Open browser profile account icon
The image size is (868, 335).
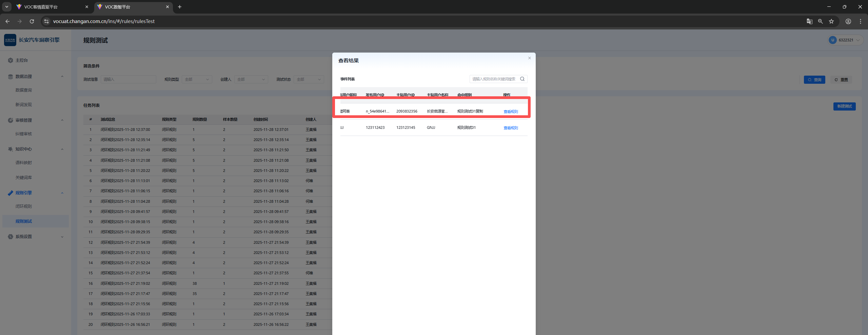click(848, 21)
